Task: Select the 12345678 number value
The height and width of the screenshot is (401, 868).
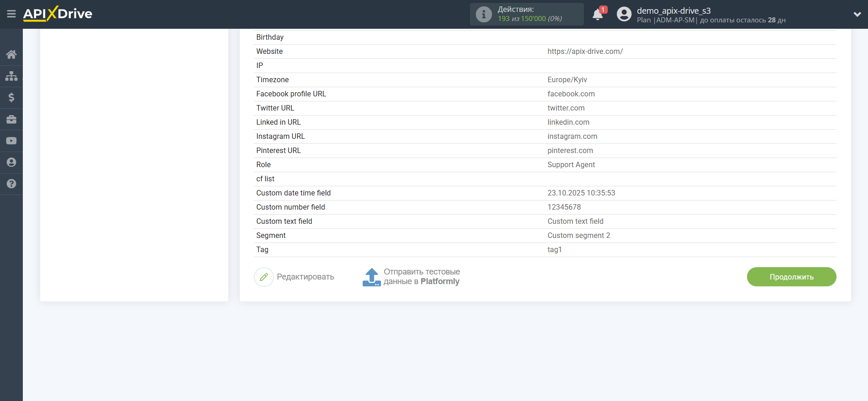Action: tap(564, 207)
